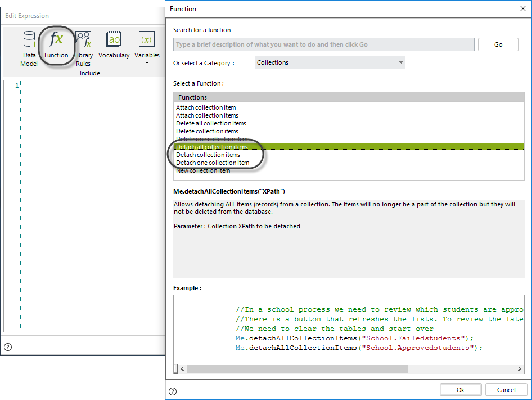Open the Library Rules tool
This screenshot has height=400, width=532.
(83, 39)
